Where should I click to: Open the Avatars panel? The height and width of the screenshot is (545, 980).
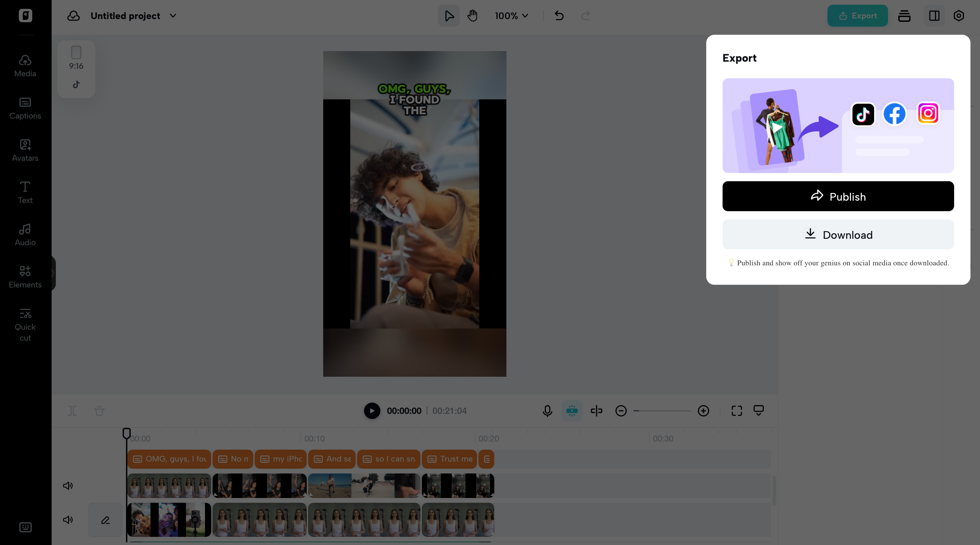click(x=25, y=150)
